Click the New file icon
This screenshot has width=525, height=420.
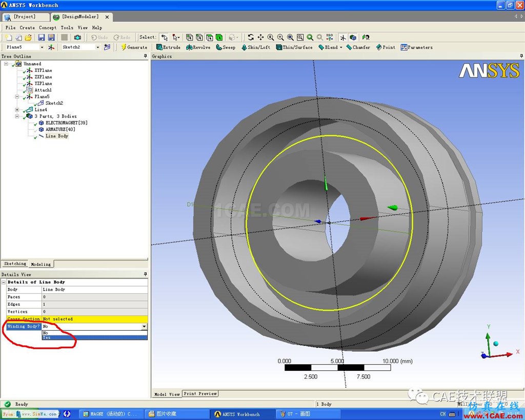pos(9,37)
